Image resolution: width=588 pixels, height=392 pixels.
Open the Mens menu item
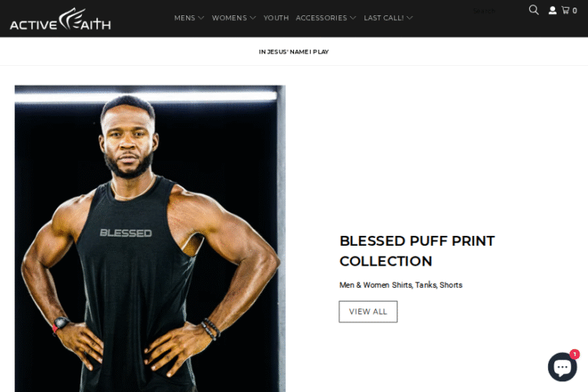(x=185, y=18)
